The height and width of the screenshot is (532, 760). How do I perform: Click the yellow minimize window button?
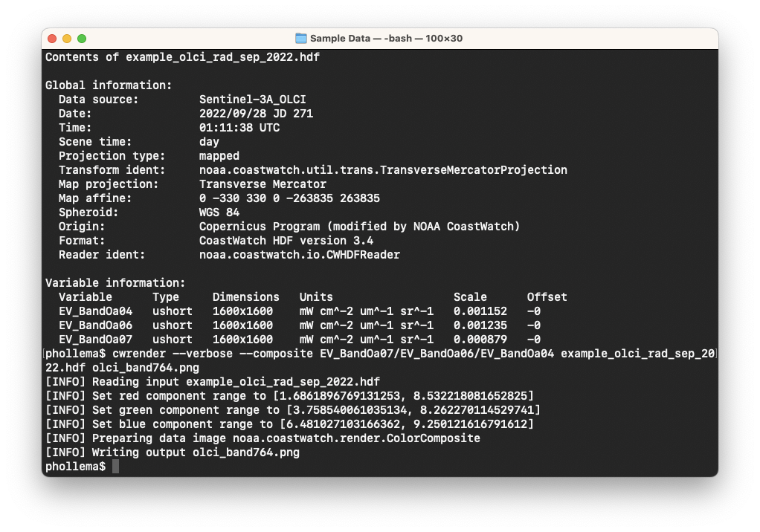point(67,39)
